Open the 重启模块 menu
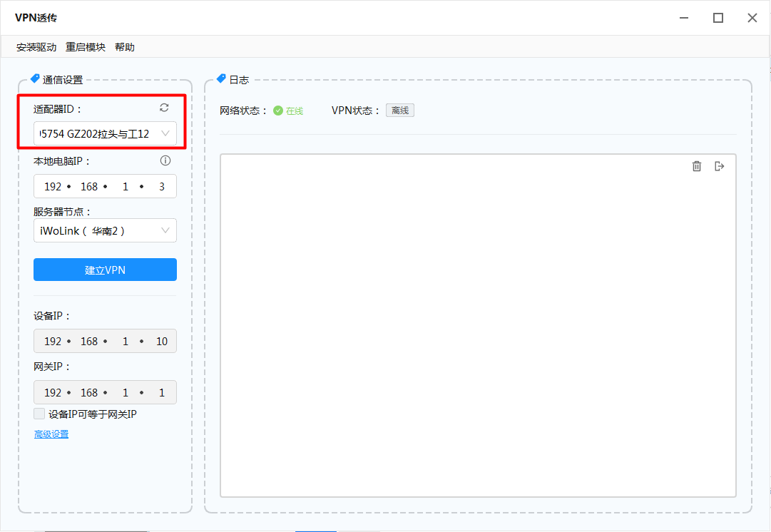Image resolution: width=771 pixels, height=532 pixels. (x=86, y=47)
